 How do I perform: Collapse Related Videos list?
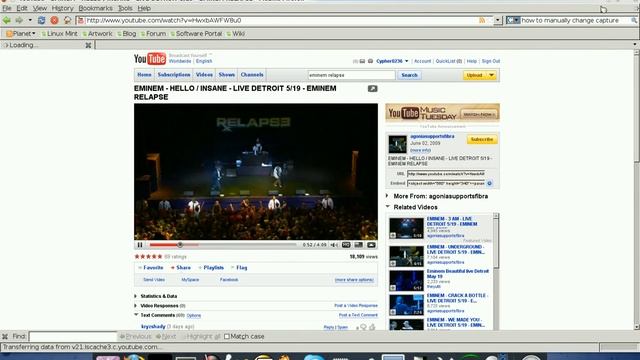[388, 207]
